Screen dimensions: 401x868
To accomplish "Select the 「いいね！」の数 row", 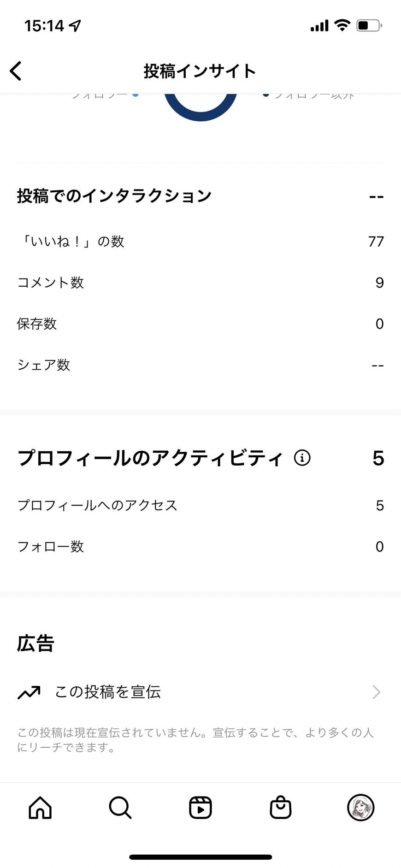I will 200,241.
